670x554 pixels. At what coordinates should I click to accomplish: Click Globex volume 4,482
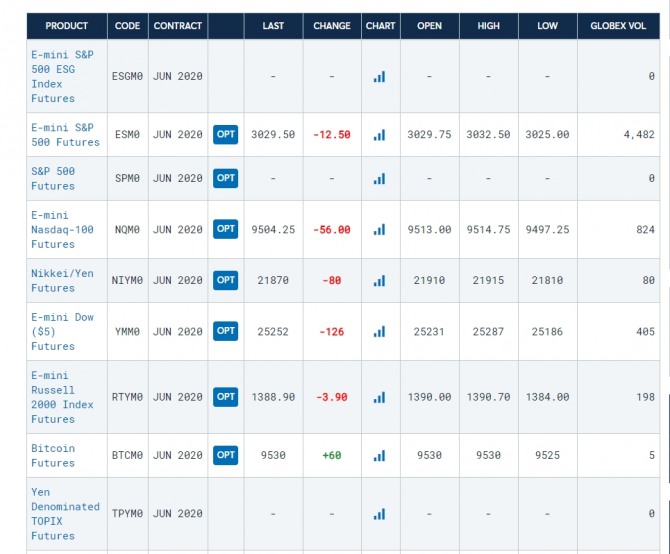point(639,135)
